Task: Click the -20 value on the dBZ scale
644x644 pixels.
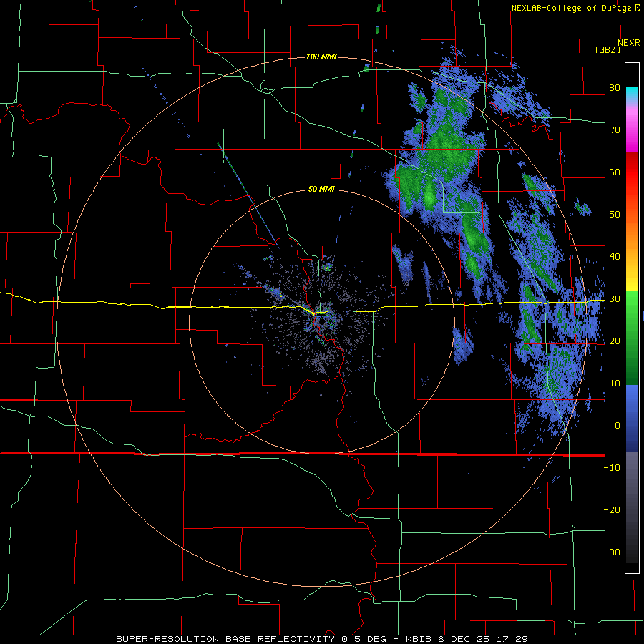Action: (612, 510)
